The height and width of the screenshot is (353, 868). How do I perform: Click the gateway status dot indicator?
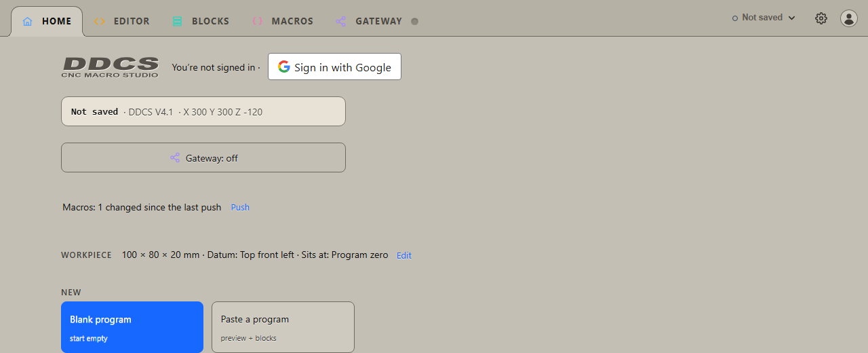[415, 21]
